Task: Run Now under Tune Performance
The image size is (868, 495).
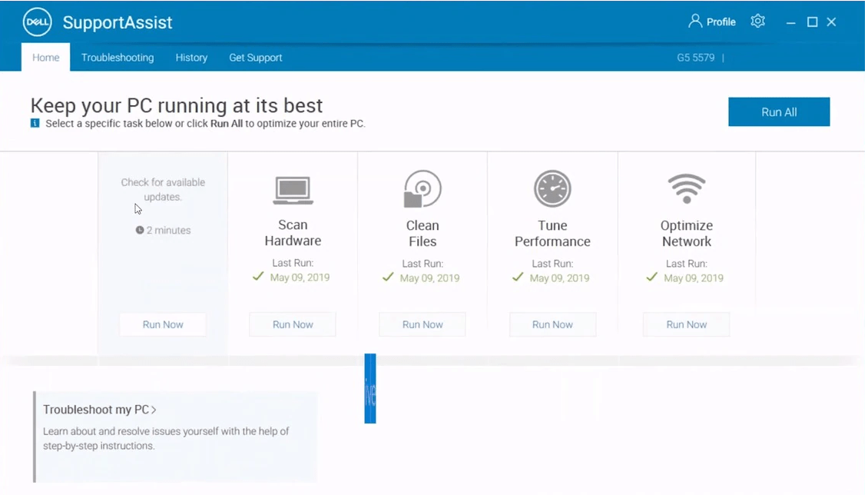Action: click(x=552, y=324)
